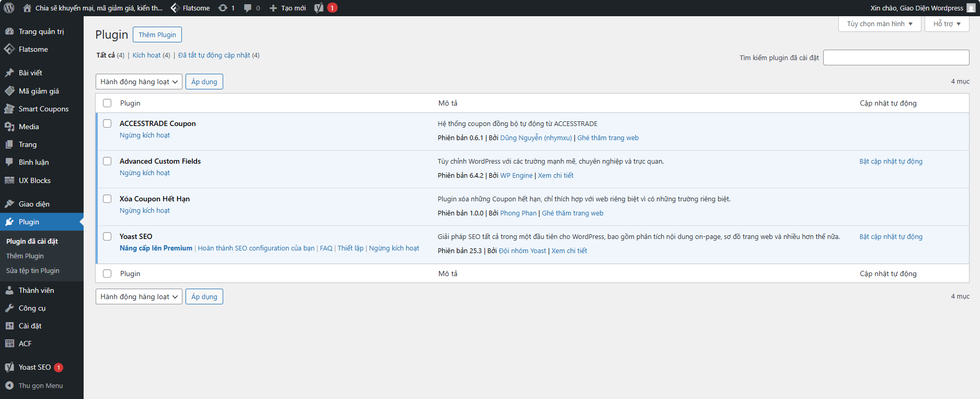
Task: Click the user avatar at top right
Action: (971, 8)
